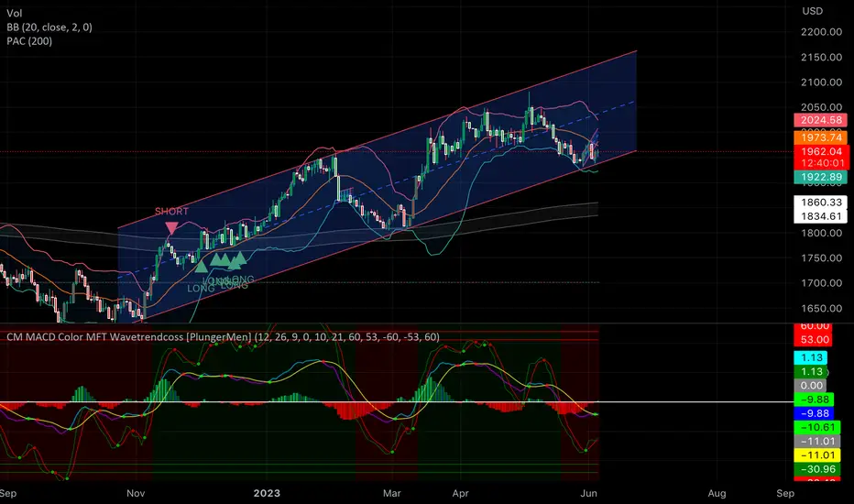Click the 2023 year label on time axis
Screen dimensions: 854x504
pyautogui.click(x=267, y=493)
